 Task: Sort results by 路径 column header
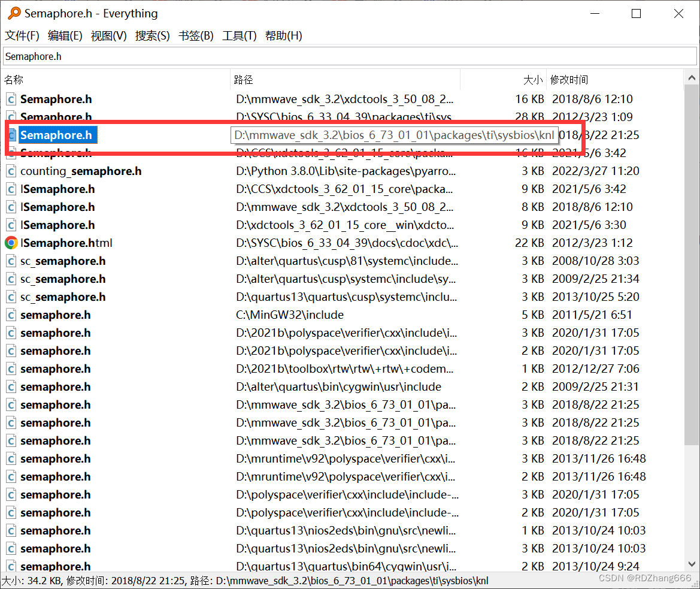345,80
